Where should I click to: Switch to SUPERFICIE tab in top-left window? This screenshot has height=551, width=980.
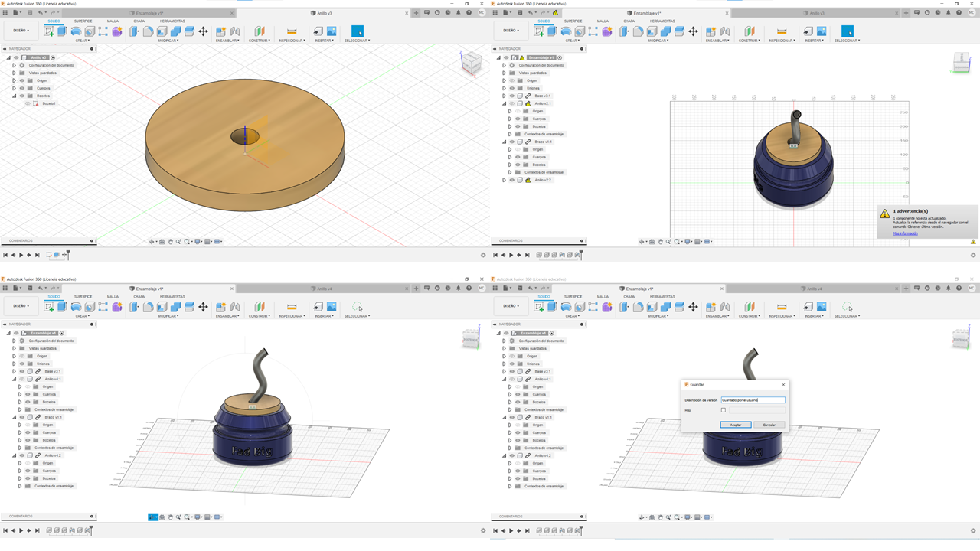(x=83, y=21)
